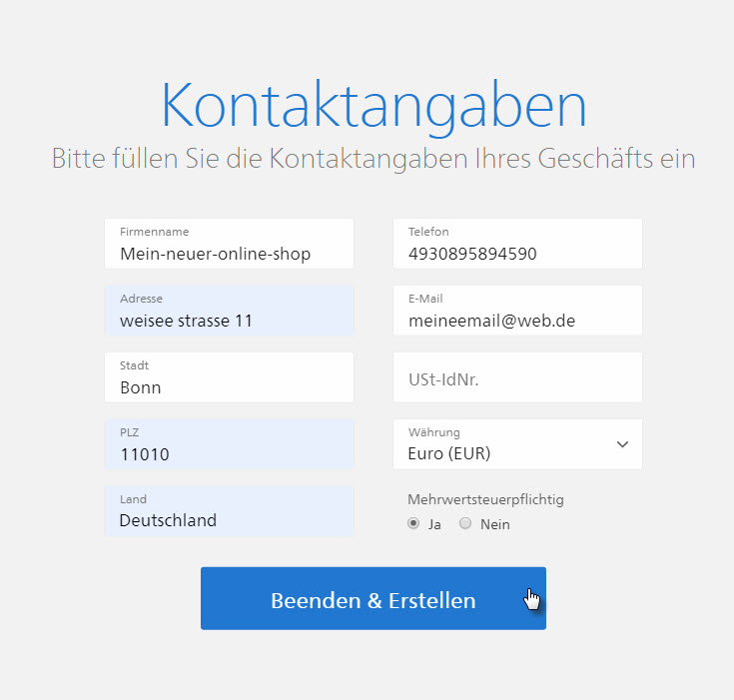Focus the Telefon number field
This screenshot has width=734, height=700.
tap(517, 245)
